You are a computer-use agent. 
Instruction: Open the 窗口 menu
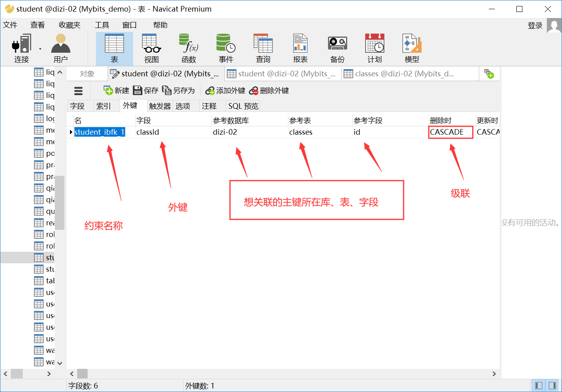point(130,25)
